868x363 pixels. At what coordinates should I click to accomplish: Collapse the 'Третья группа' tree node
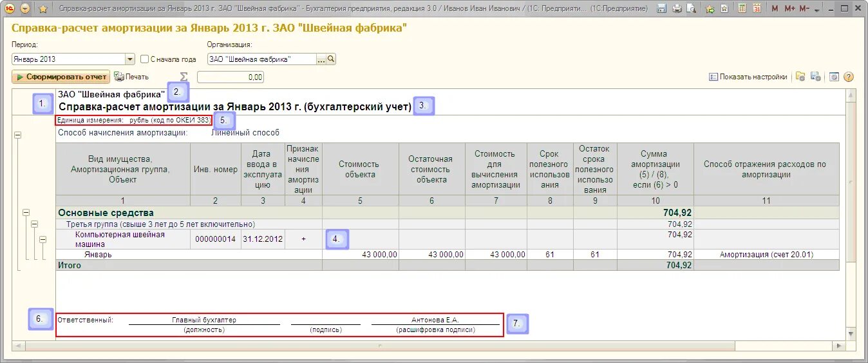pyautogui.click(x=35, y=224)
